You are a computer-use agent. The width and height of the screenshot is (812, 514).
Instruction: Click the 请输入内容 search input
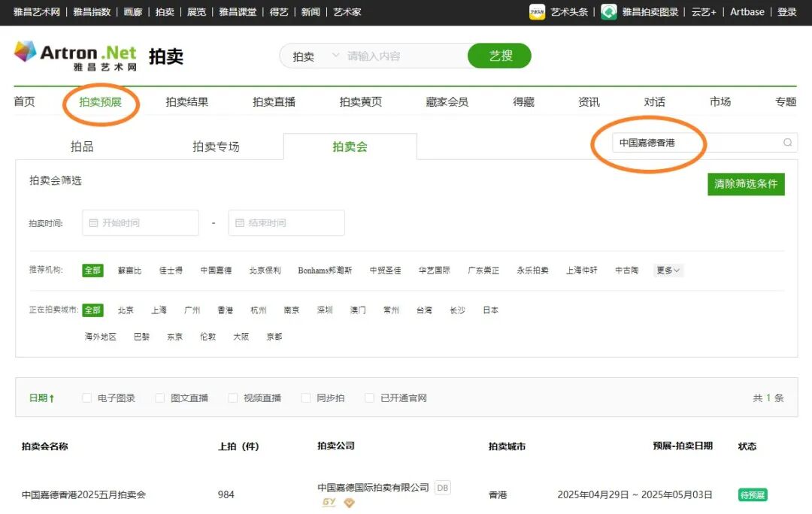[405, 56]
